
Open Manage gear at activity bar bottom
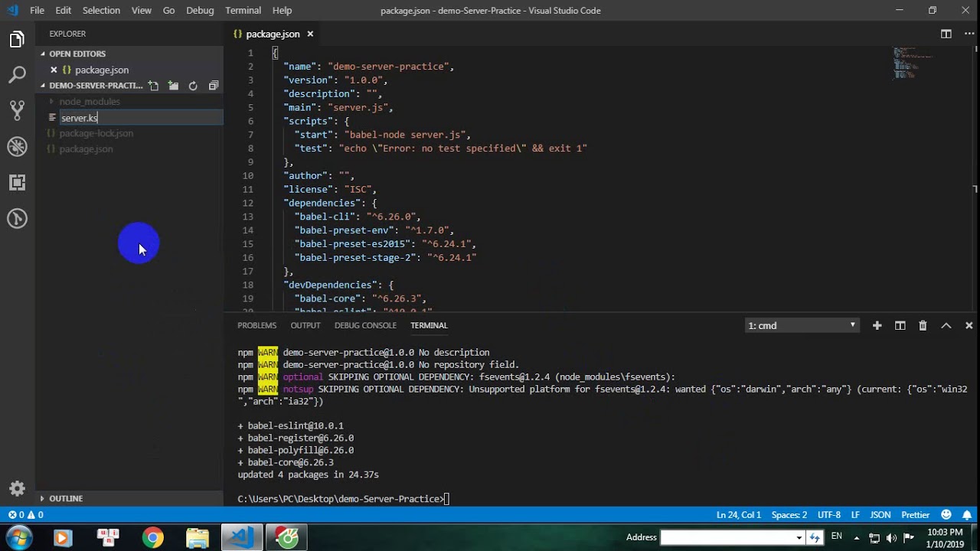pyautogui.click(x=17, y=488)
